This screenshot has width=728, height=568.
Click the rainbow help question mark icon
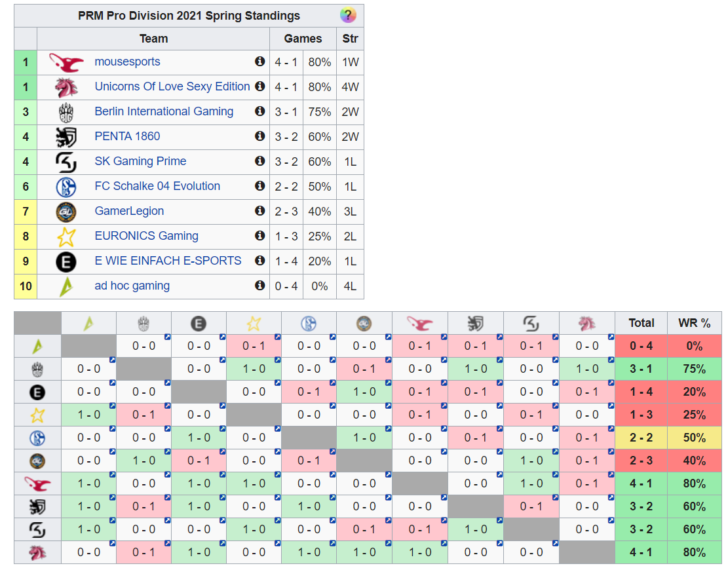348,16
